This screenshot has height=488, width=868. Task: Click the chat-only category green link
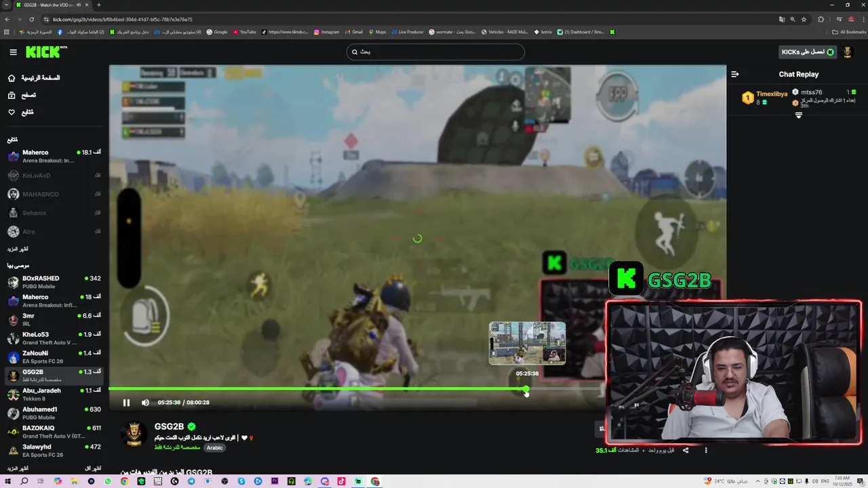[177, 448]
